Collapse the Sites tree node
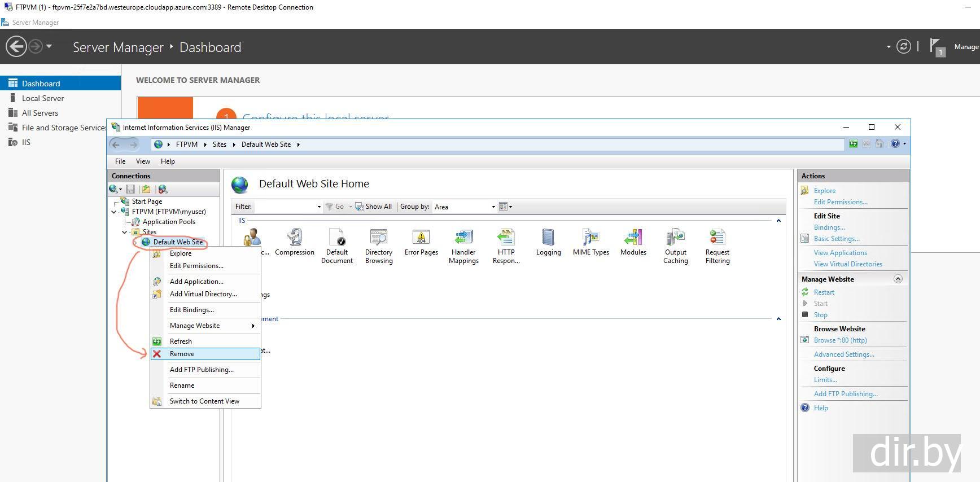Screen dimensions: 980x482 (125, 232)
